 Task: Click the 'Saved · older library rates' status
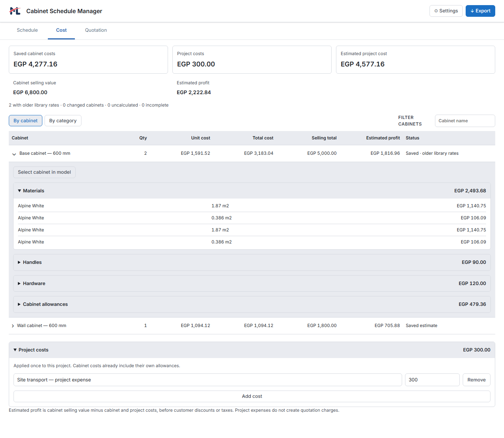point(432,153)
